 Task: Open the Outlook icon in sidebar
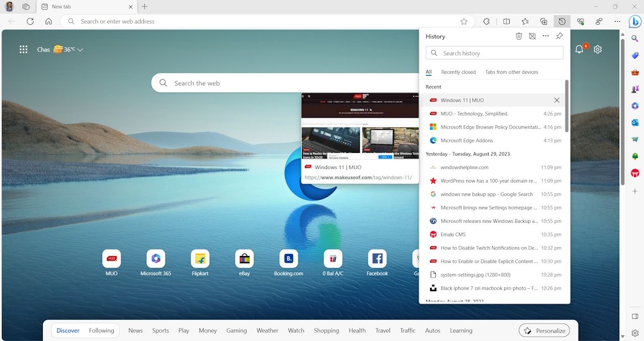635,123
